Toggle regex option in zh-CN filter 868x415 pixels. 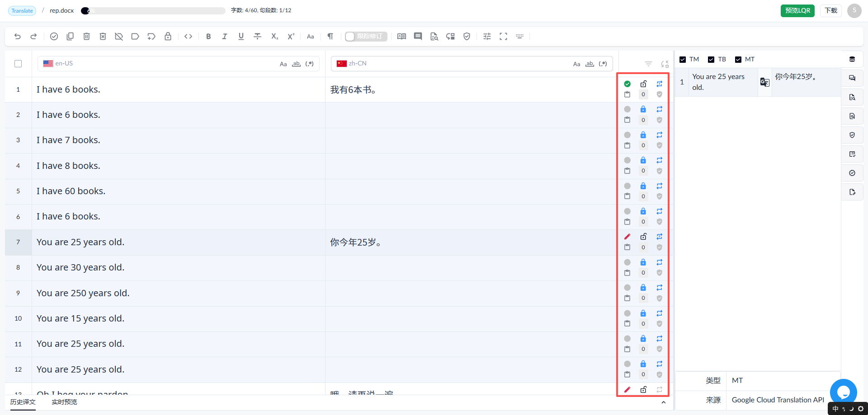pos(603,64)
